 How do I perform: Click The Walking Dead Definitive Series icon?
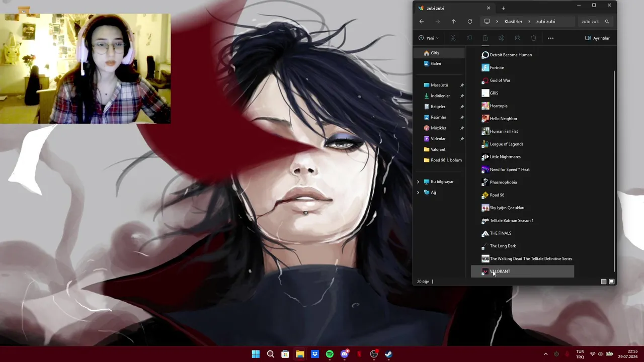(x=485, y=258)
